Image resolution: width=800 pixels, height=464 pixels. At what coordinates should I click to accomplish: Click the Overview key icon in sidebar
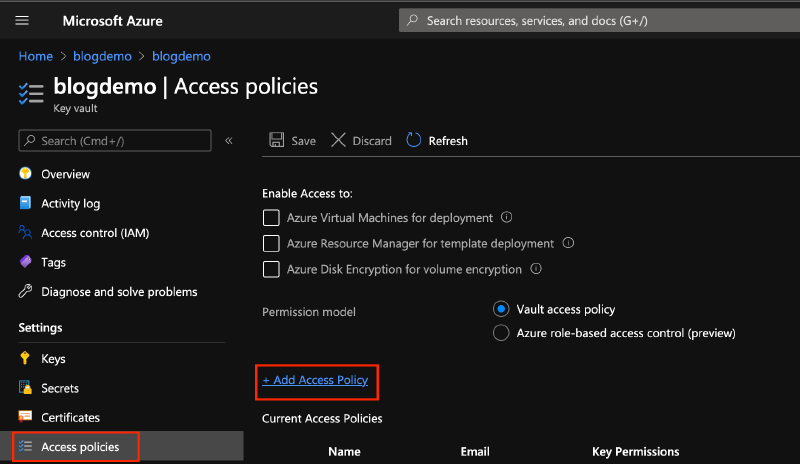(x=25, y=174)
